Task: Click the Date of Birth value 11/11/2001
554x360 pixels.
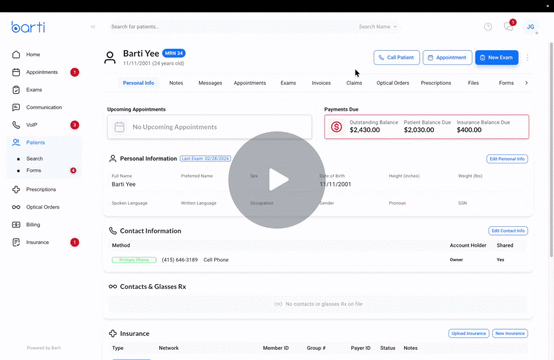Action: click(x=335, y=184)
